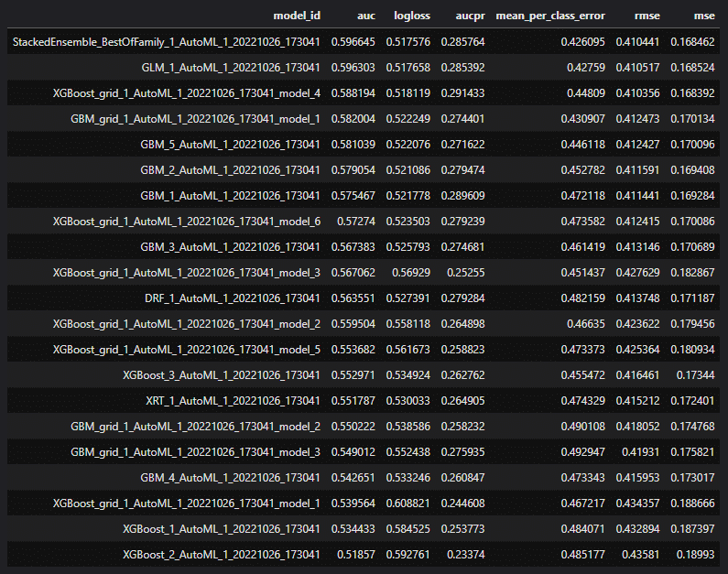This screenshot has height=574, width=728.
Task: Click the model_id column header
Action: point(296,16)
